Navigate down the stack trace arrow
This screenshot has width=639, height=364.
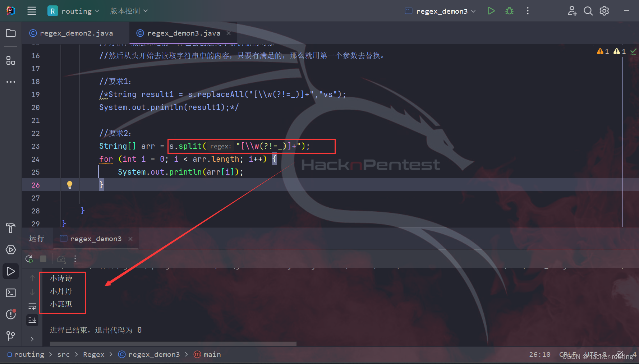tap(32, 292)
